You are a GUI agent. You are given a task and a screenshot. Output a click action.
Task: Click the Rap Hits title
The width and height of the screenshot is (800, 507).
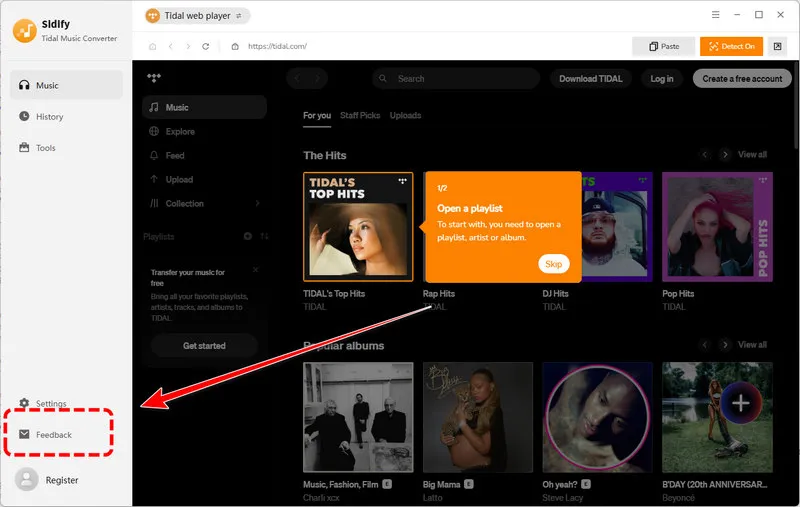click(439, 294)
